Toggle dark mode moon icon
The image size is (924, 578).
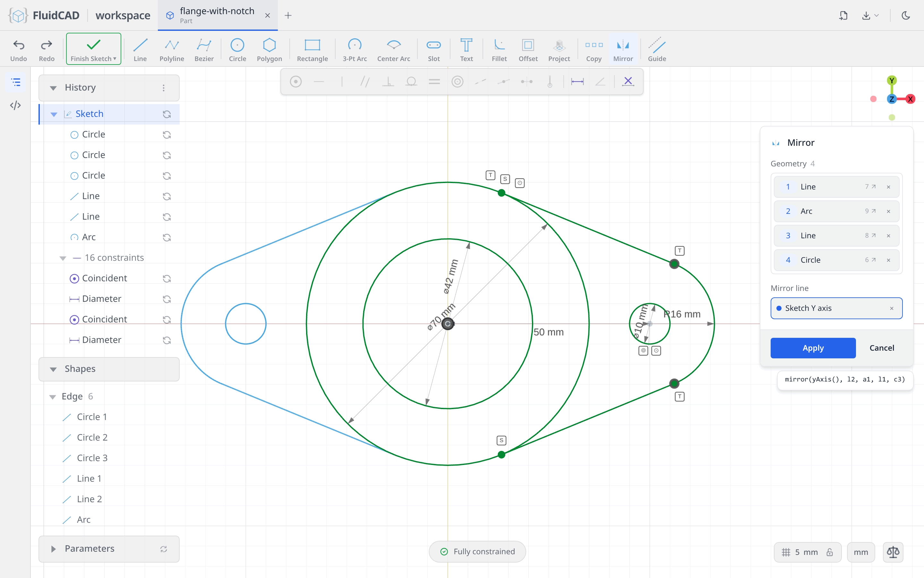906,15
